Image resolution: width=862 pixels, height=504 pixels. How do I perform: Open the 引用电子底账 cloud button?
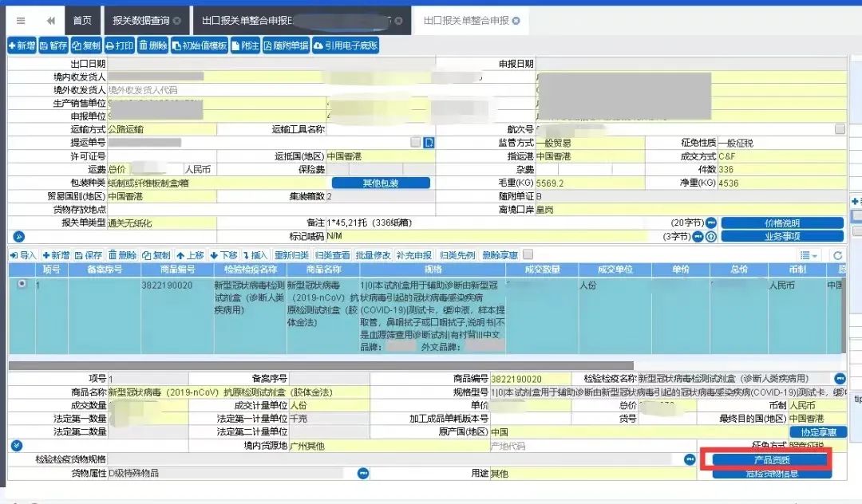click(346, 45)
